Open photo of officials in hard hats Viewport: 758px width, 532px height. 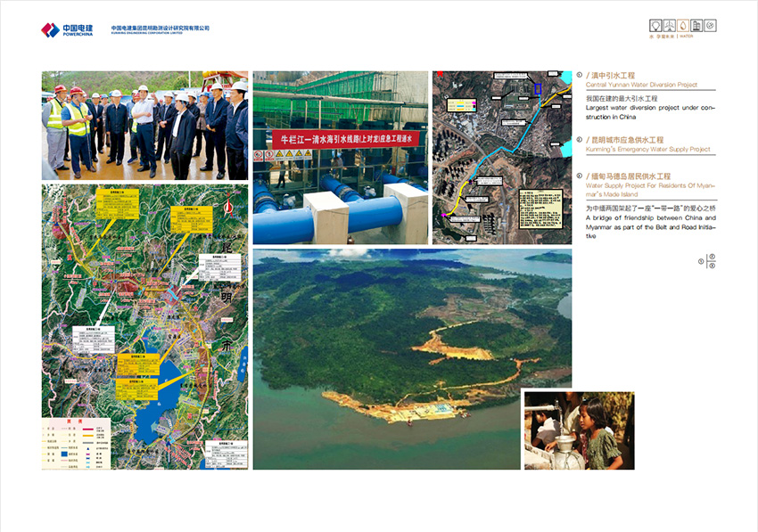(145, 126)
